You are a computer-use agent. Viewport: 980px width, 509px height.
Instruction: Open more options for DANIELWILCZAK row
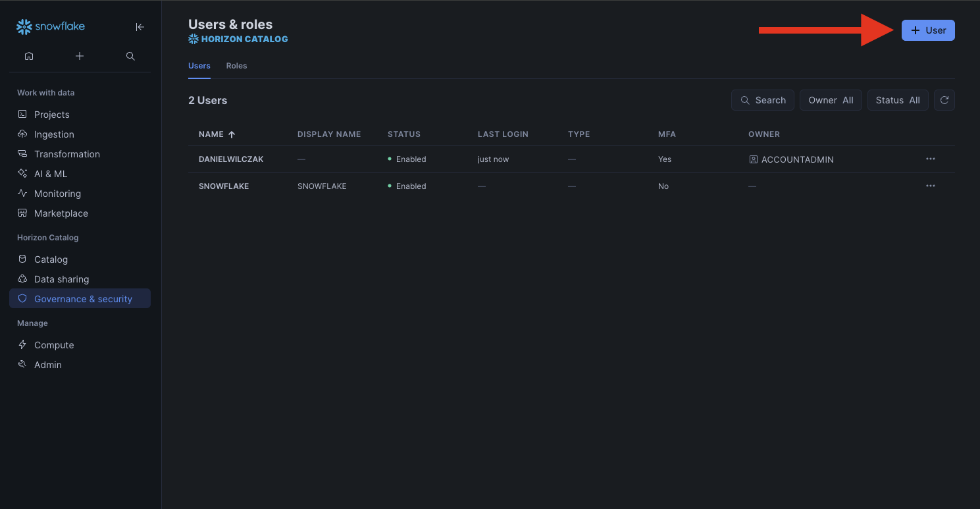930,159
